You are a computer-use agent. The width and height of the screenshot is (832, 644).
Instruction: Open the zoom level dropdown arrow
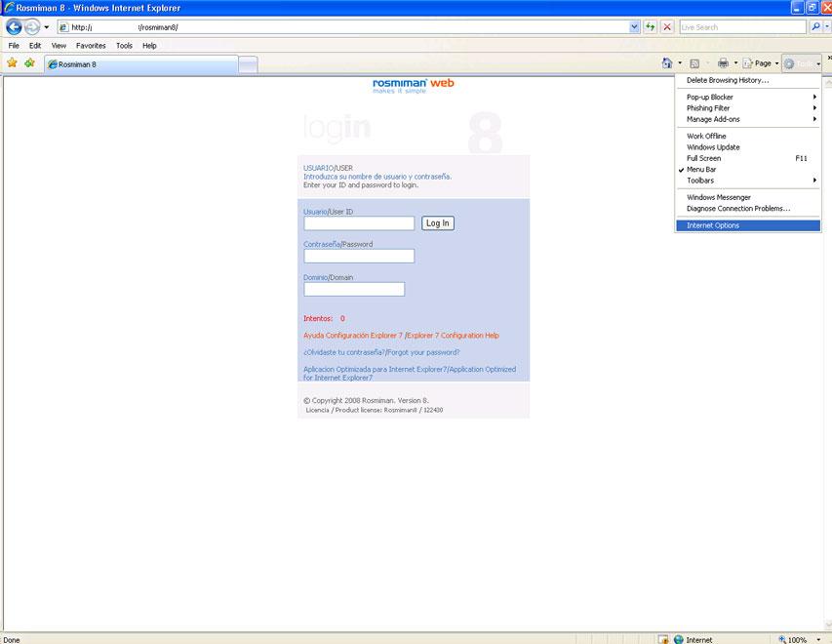tap(818, 640)
